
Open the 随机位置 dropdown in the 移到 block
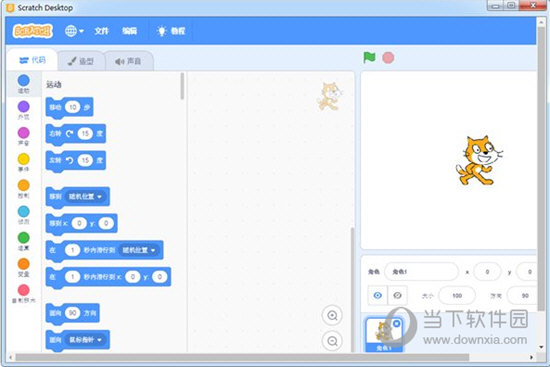click(85, 196)
